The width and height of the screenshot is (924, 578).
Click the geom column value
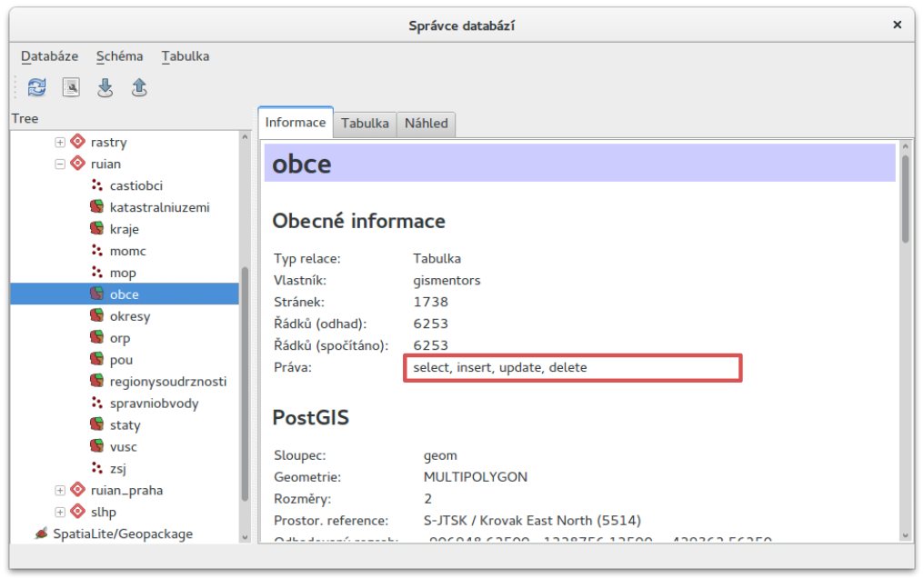[440, 455]
